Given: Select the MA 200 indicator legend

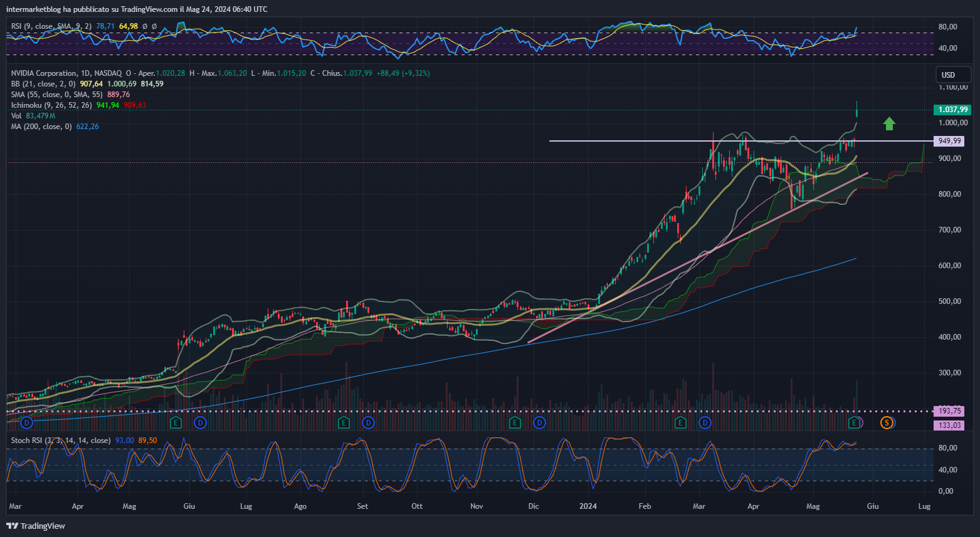Looking at the screenshot, I should coord(41,127).
